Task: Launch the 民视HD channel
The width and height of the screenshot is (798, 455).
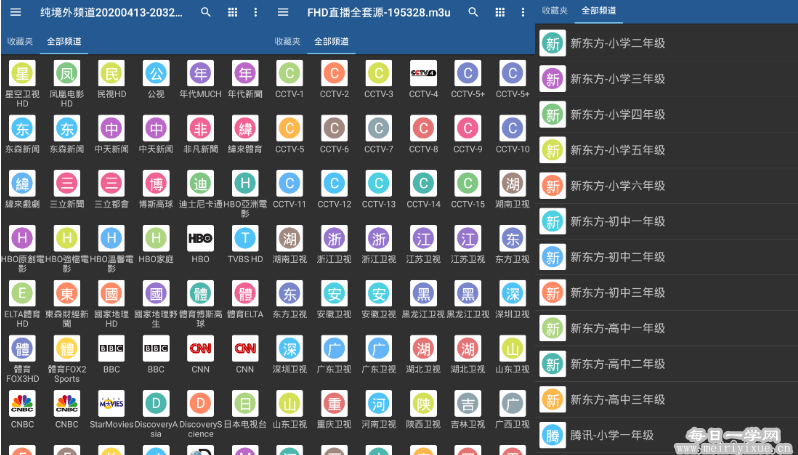Action: pyautogui.click(x=111, y=79)
